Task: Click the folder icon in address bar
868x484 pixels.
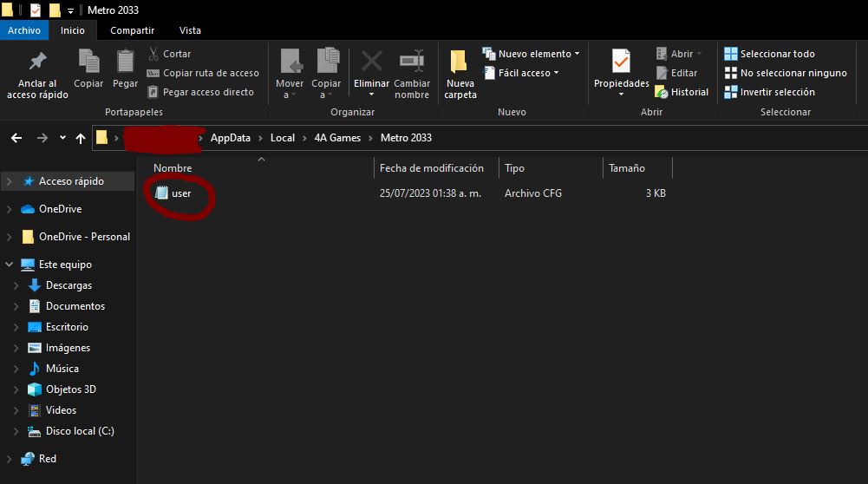Action: (101, 137)
